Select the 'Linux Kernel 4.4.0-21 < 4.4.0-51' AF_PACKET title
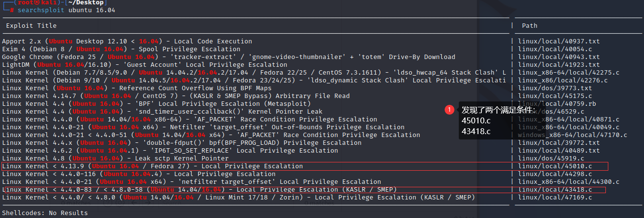 tap(211, 135)
